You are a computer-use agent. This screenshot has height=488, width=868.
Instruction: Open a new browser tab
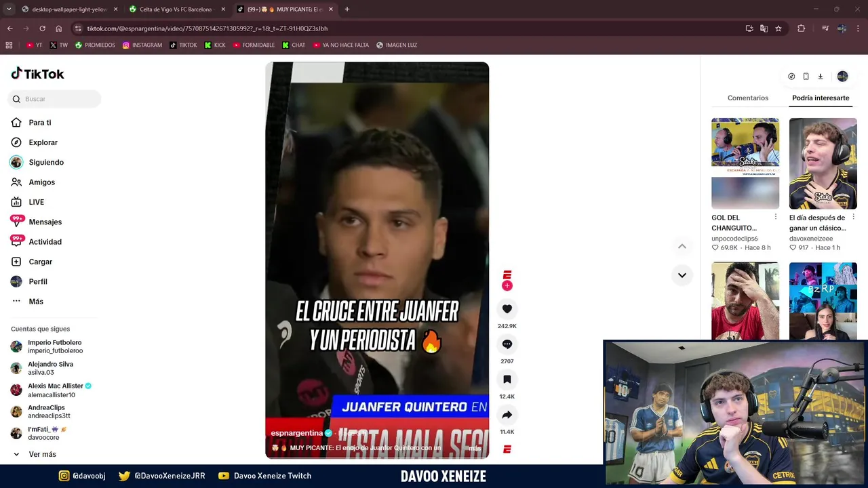pos(347,9)
